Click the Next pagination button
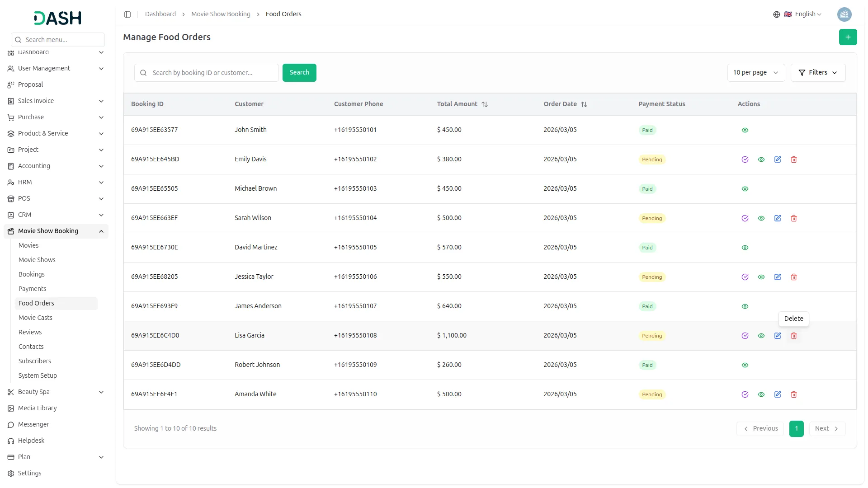 tap(826, 428)
